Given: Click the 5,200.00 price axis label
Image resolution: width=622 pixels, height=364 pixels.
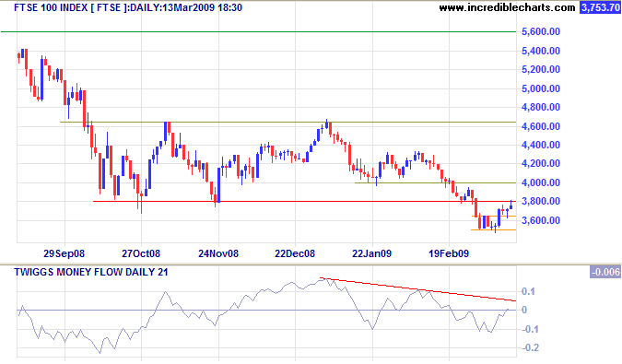Looking at the screenshot, I should tap(541, 69).
